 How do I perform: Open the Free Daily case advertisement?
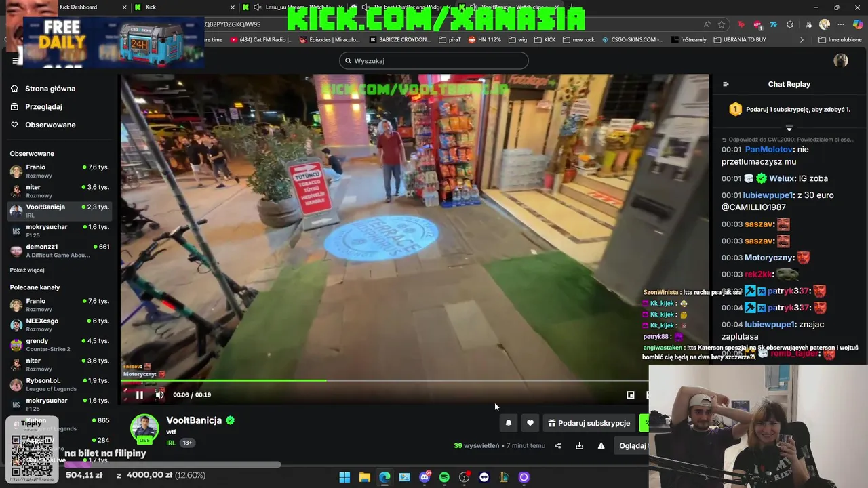pos(114,42)
